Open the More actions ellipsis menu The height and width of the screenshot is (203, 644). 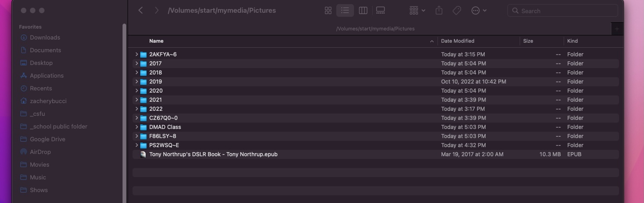479,10
